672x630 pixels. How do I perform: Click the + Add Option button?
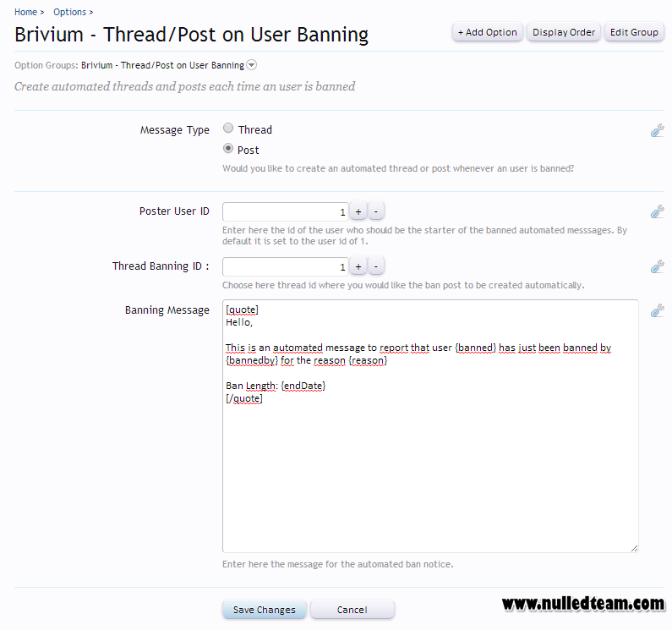[487, 32]
